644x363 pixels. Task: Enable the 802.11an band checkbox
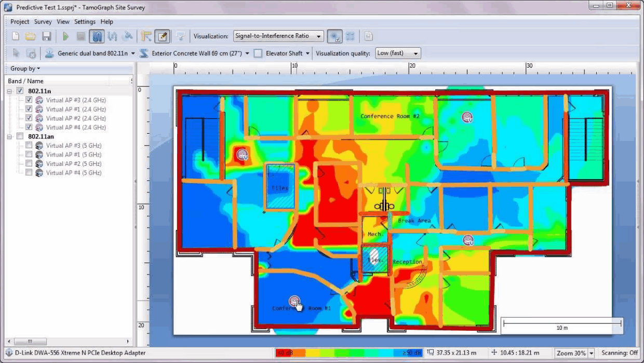click(21, 136)
